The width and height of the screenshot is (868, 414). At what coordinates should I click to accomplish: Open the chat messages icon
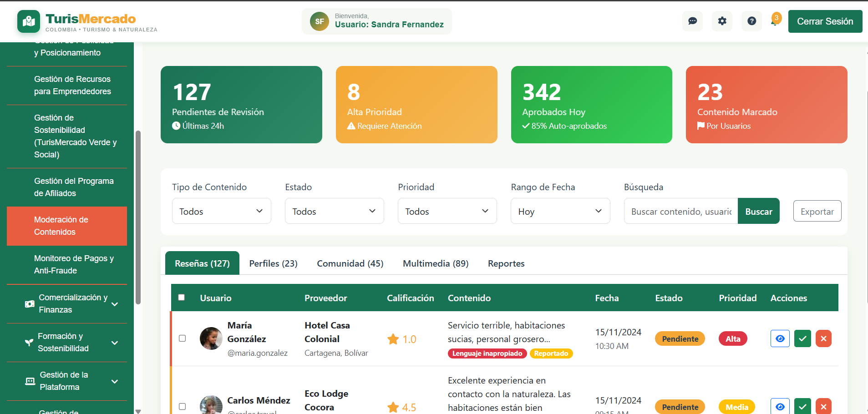point(692,21)
